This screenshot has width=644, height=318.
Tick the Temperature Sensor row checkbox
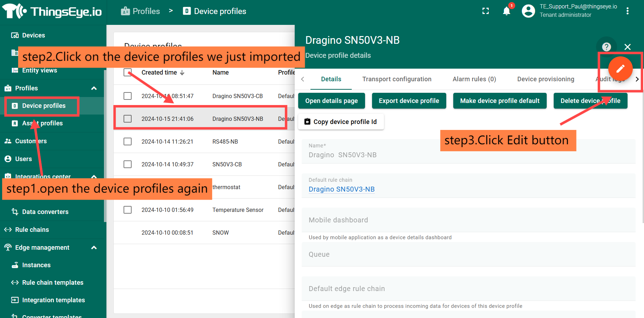(128, 210)
